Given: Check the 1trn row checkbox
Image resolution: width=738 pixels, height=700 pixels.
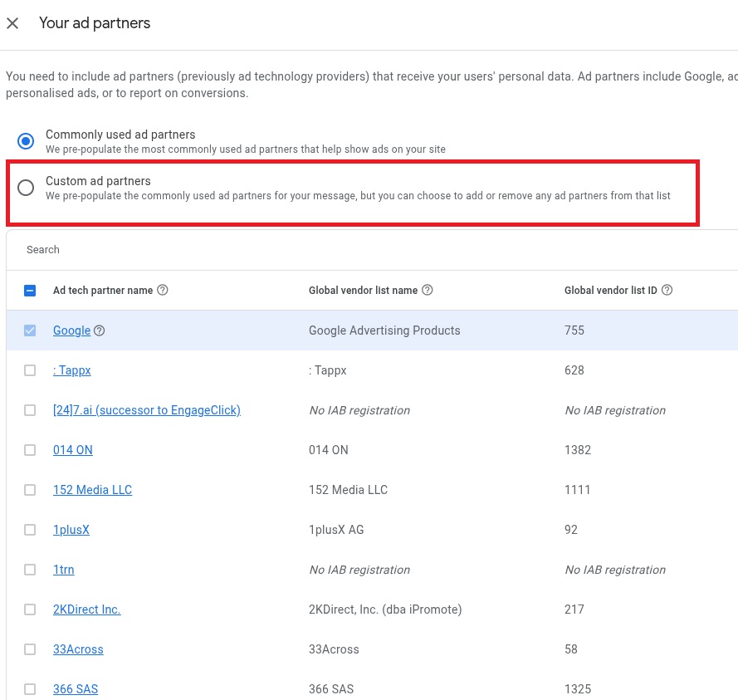Looking at the screenshot, I should click(30, 570).
